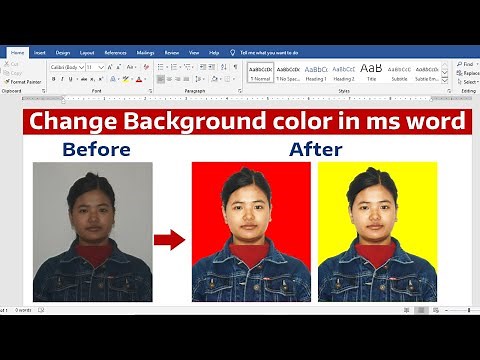Apply the Bullets list
This screenshot has width=480, height=360.
point(160,67)
